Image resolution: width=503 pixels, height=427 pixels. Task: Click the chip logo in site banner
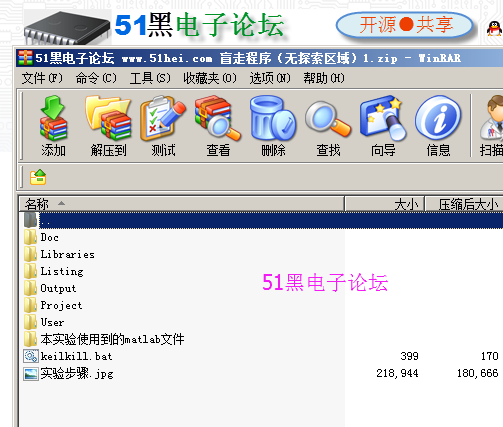(67, 28)
